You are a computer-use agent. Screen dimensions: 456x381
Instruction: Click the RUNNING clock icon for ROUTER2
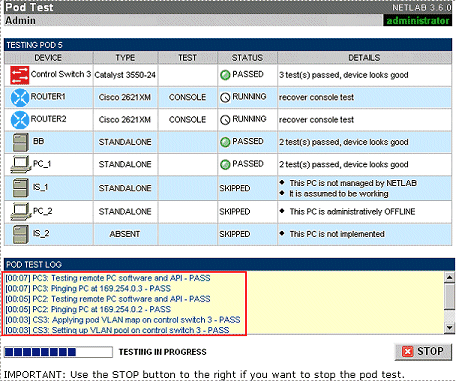[225, 120]
